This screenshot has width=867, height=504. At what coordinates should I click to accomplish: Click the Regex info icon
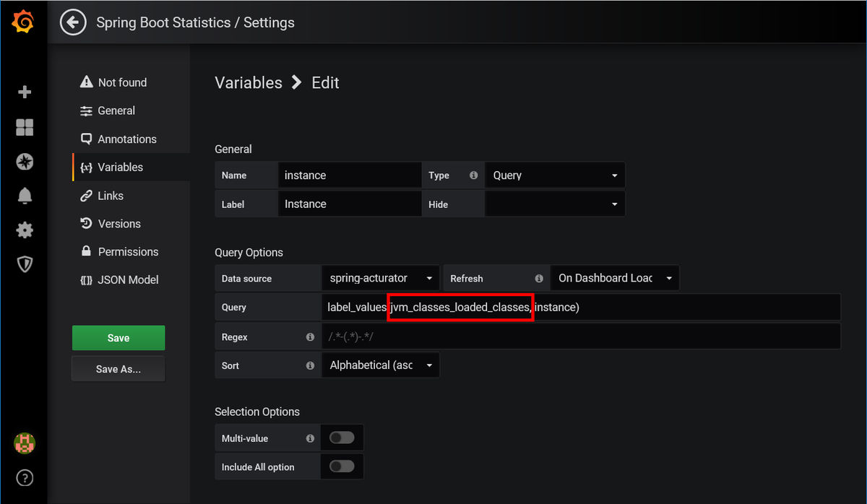pyautogui.click(x=310, y=337)
